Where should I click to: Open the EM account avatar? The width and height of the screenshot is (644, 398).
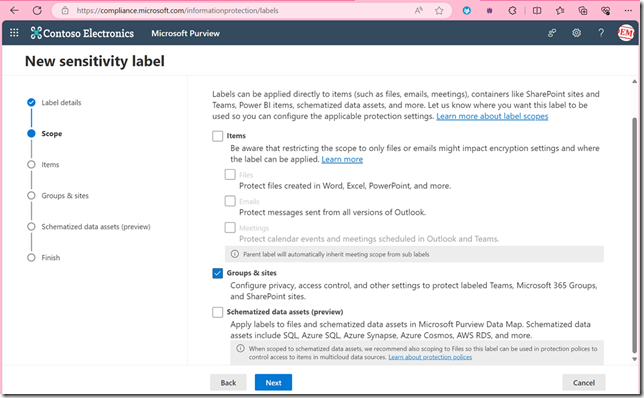point(626,33)
